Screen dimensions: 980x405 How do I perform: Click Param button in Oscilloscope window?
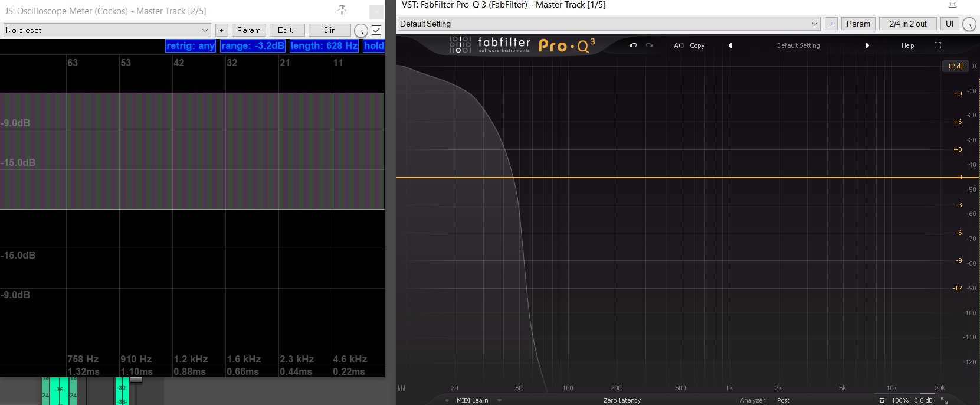248,30
